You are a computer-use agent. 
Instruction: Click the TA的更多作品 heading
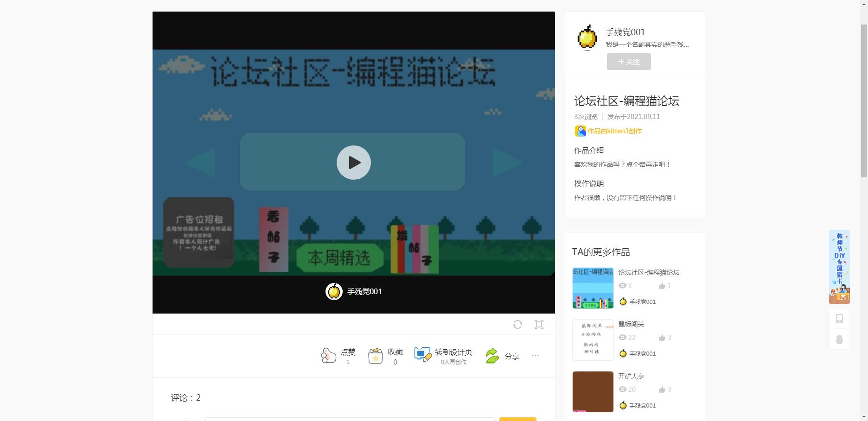tap(601, 252)
